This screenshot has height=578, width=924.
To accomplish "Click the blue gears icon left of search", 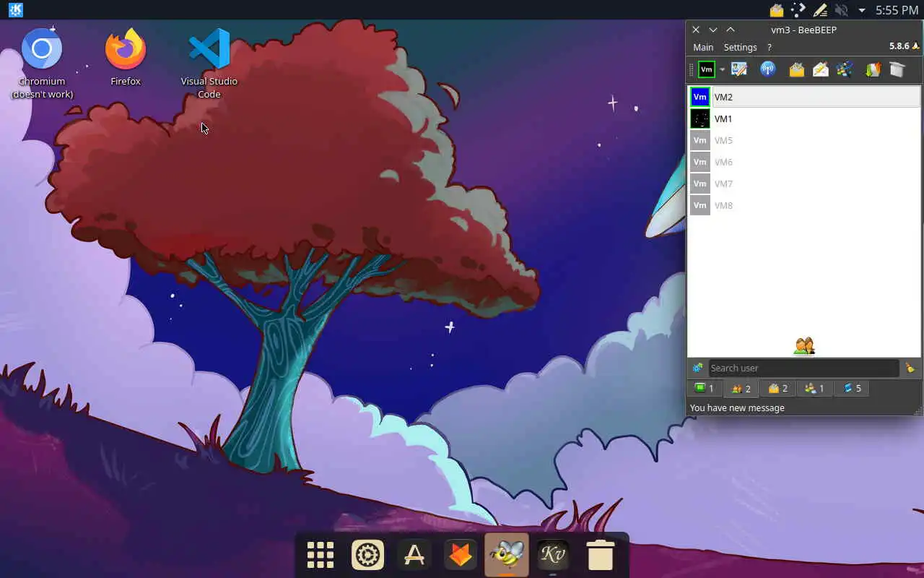I will [x=697, y=368].
